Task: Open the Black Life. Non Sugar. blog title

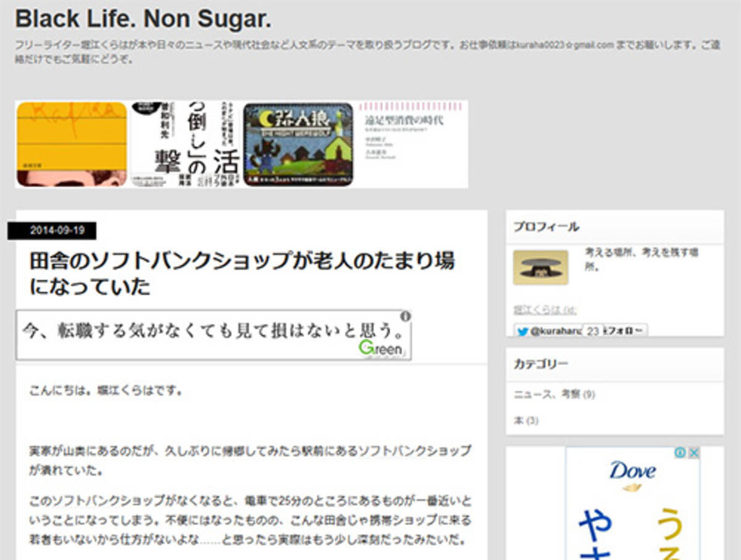Action: point(143,19)
